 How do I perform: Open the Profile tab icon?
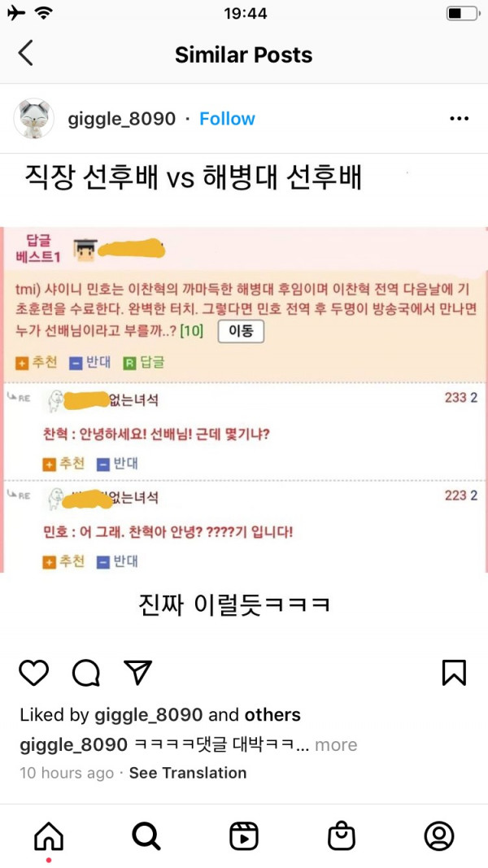pyautogui.click(x=439, y=836)
